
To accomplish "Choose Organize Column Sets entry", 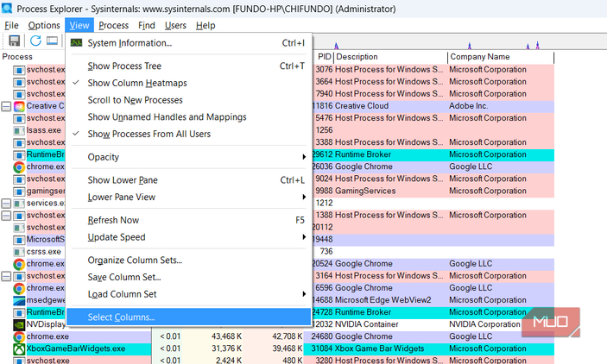I will pos(188,260).
